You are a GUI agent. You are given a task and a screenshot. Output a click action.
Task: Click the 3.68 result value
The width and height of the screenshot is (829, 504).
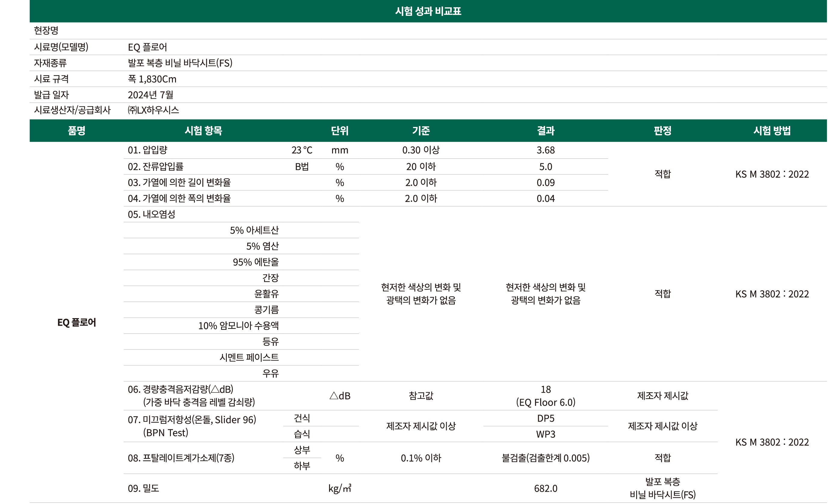tap(545, 150)
